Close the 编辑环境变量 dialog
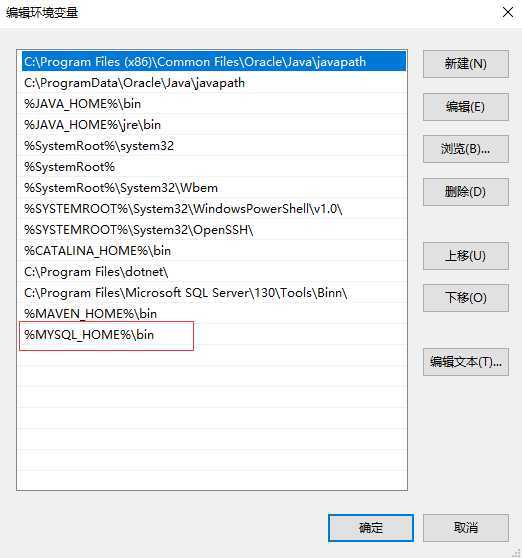Screen dimensions: 522x558 pos(508,12)
